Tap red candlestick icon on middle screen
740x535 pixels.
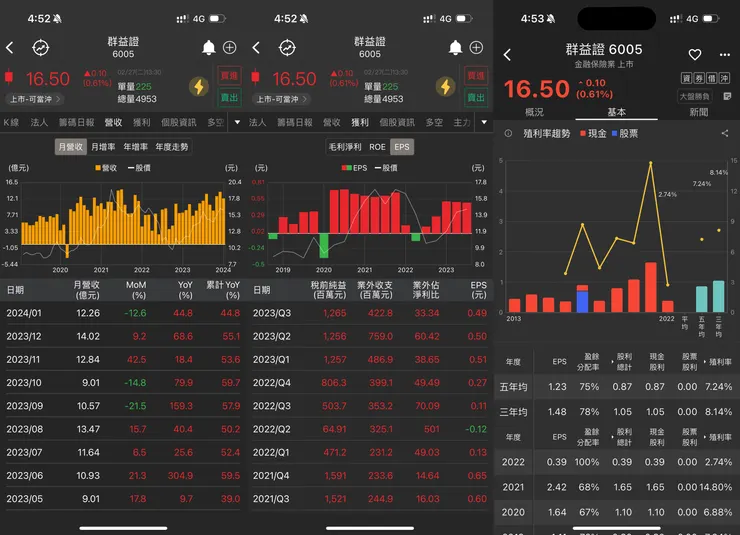pyautogui.click(x=255, y=77)
